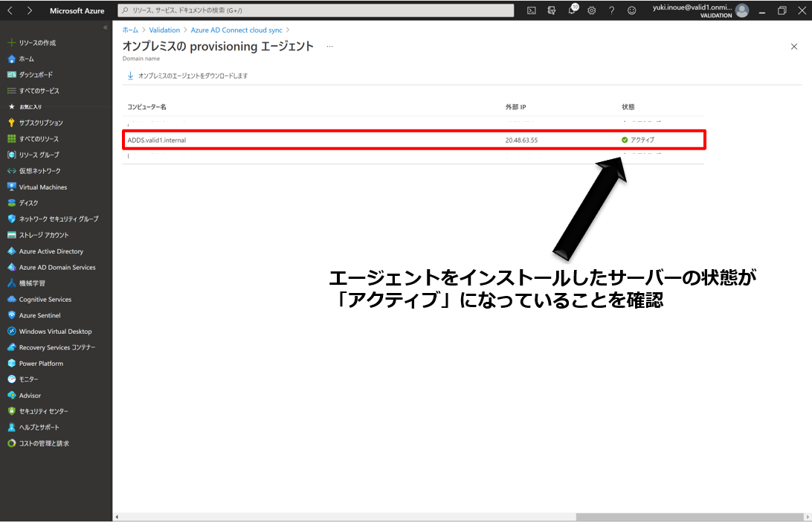This screenshot has width=812, height=522.
Task: Open Recovery Services コンテナー in sidebar
Action: (56, 347)
